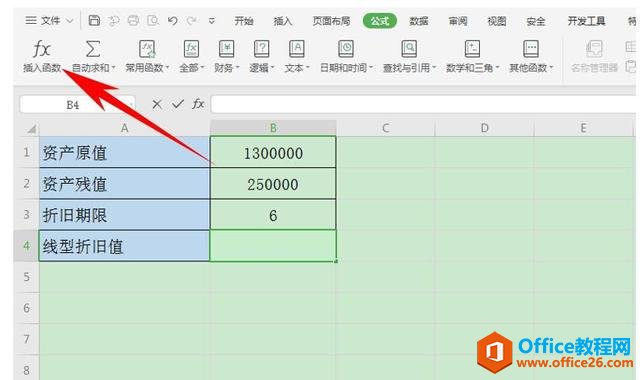This screenshot has width=640, height=380.
Task: Select cell with 线型折旧值
Action: 124,246
